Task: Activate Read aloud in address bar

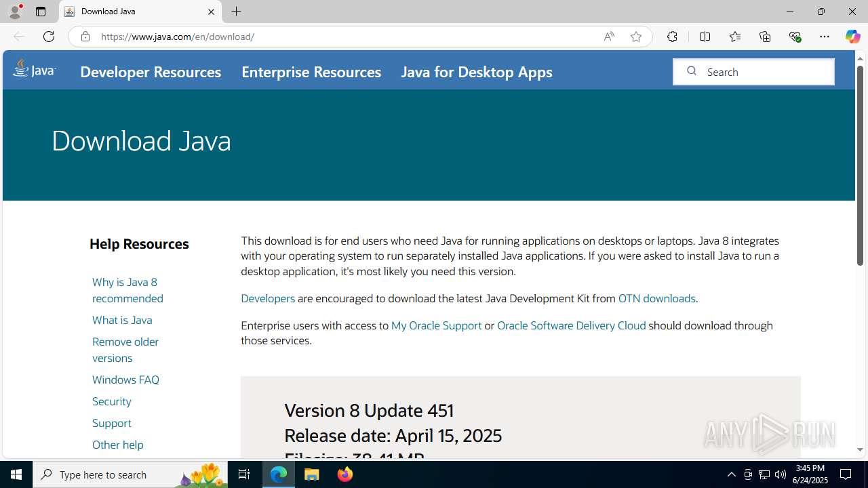Action: (x=609, y=37)
